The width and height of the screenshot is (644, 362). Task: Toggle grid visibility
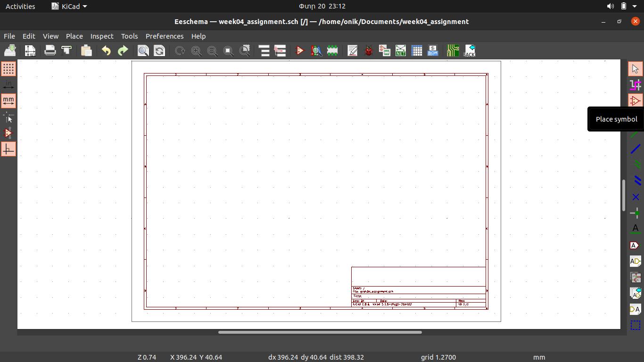point(8,69)
